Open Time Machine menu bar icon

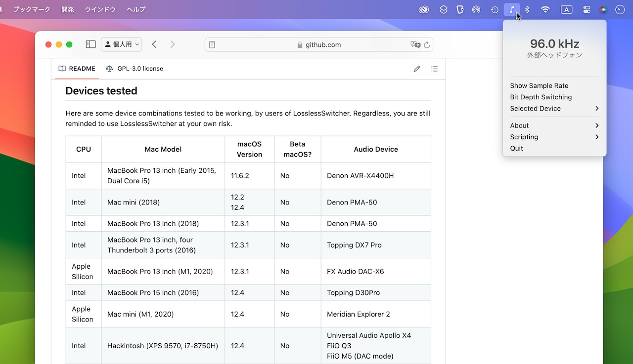point(495,9)
